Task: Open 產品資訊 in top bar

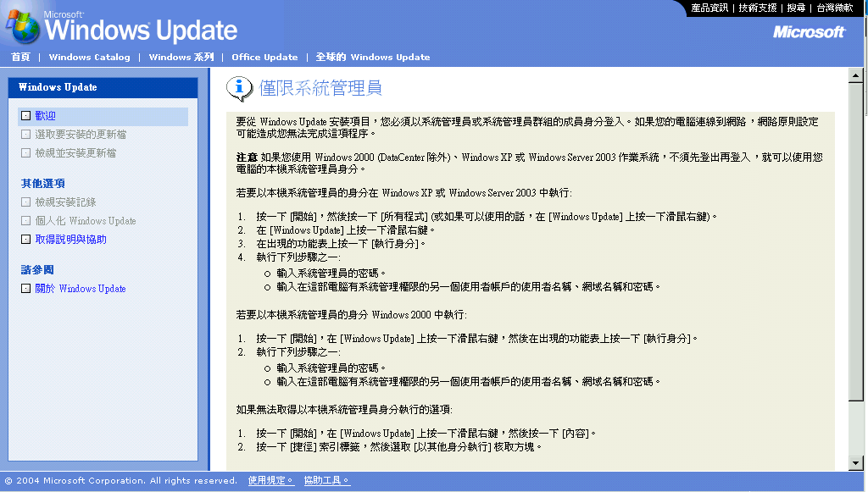Action: (x=709, y=8)
